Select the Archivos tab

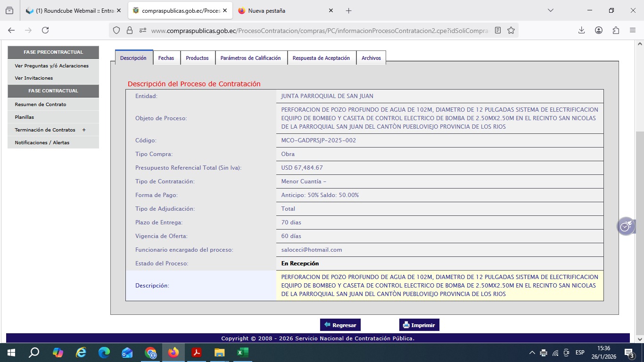371,58
